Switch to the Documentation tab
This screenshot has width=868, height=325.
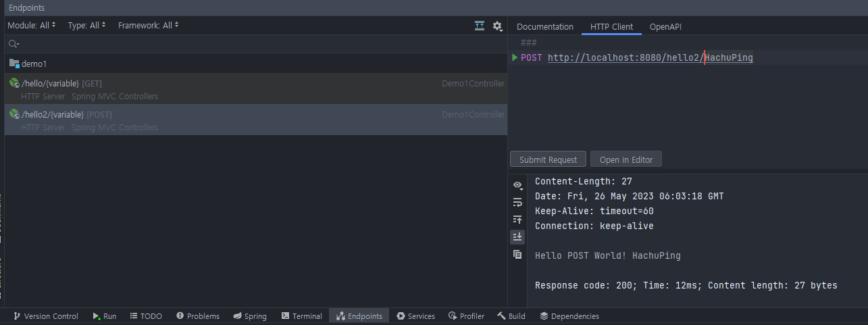pyautogui.click(x=544, y=26)
